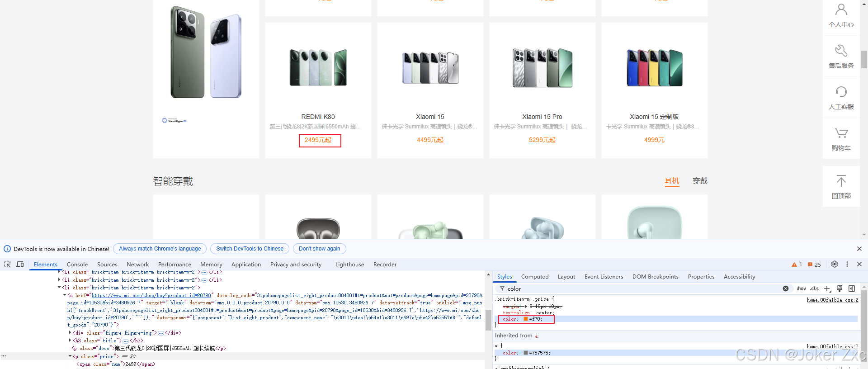Screen dimensions: 868x369
Task: Open the 25 issues flag indicator
Action: coord(814,265)
